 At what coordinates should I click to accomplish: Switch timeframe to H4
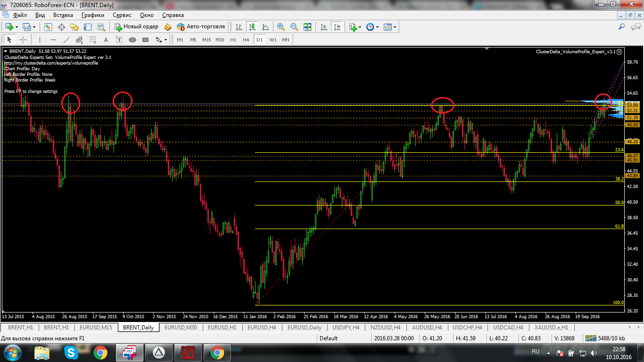click(246, 40)
